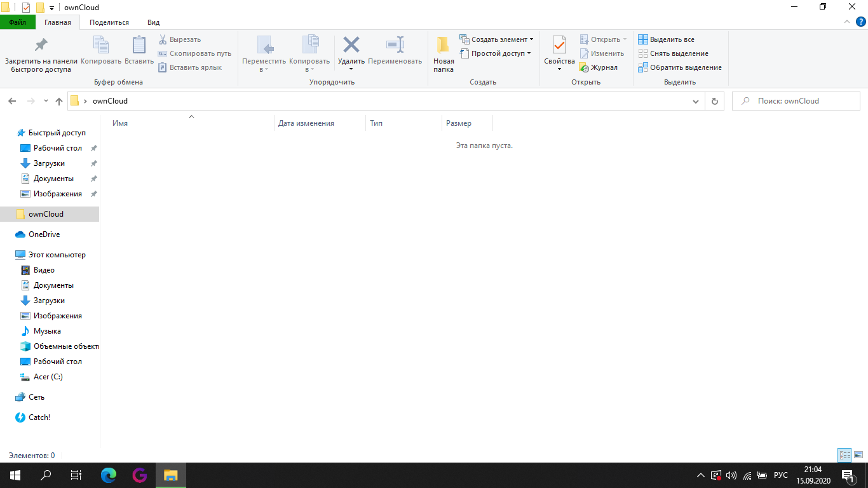Image resolution: width=868 pixels, height=488 pixels.
Task: Click Обратить выделение command
Action: 680,67
